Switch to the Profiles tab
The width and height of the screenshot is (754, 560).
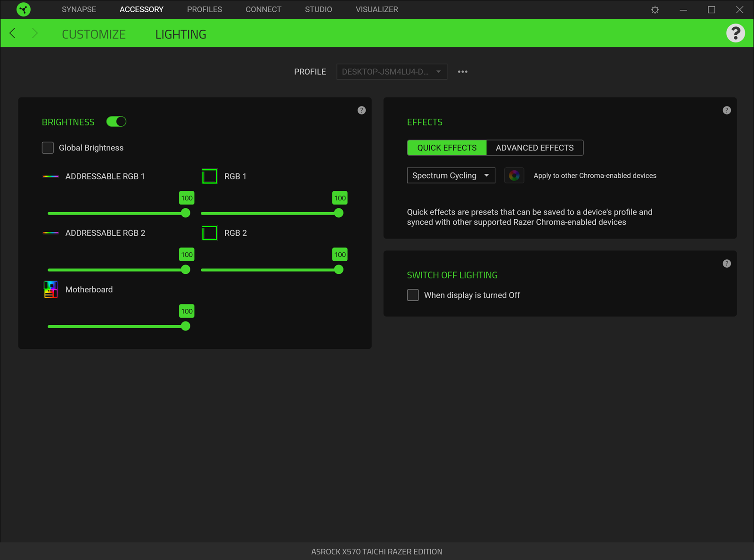pyautogui.click(x=205, y=9)
